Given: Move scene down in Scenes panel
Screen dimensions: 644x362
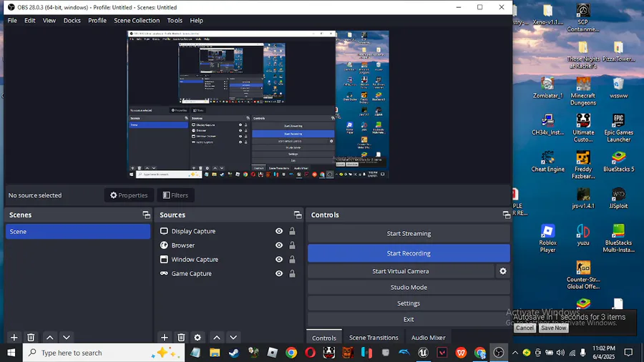Looking at the screenshot, I should (x=67, y=338).
